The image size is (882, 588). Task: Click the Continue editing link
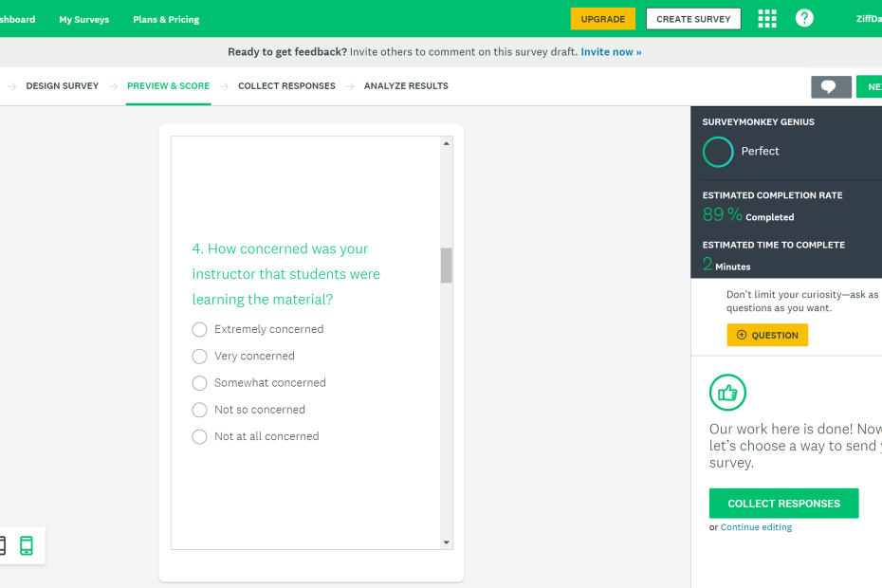point(756,526)
